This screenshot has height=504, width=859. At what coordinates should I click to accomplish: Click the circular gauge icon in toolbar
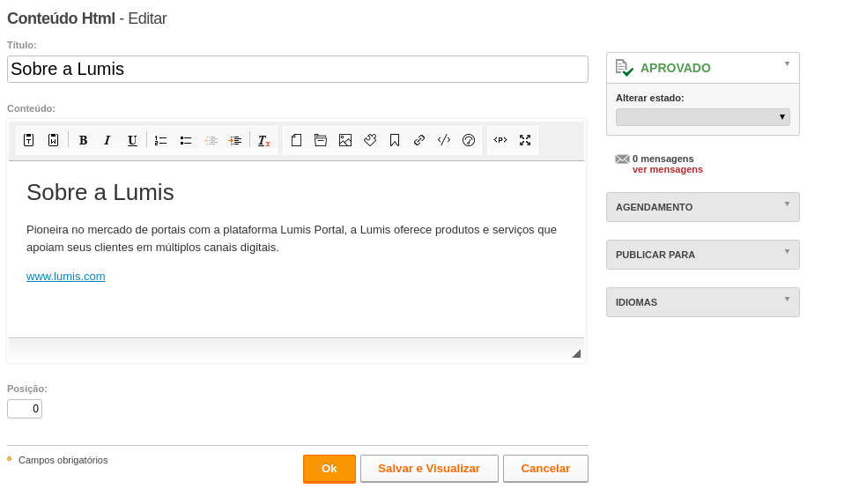pyautogui.click(x=469, y=140)
